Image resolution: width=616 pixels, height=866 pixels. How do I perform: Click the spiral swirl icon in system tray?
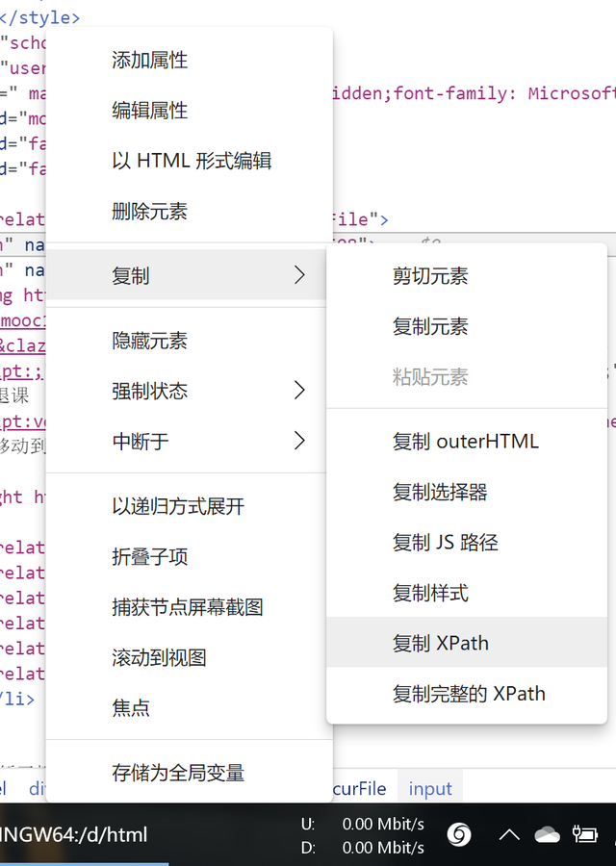pyautogui.click(x=459, y=834)
